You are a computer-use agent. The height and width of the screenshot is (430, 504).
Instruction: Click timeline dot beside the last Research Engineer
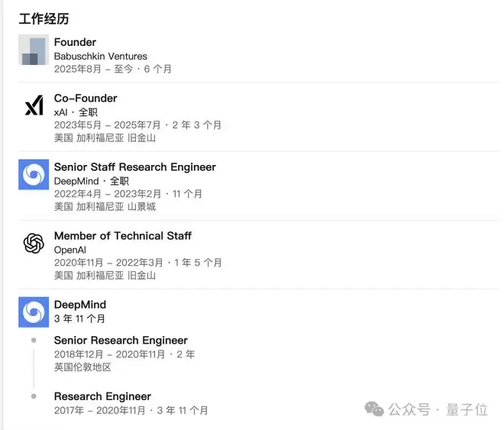coord(34,396)
